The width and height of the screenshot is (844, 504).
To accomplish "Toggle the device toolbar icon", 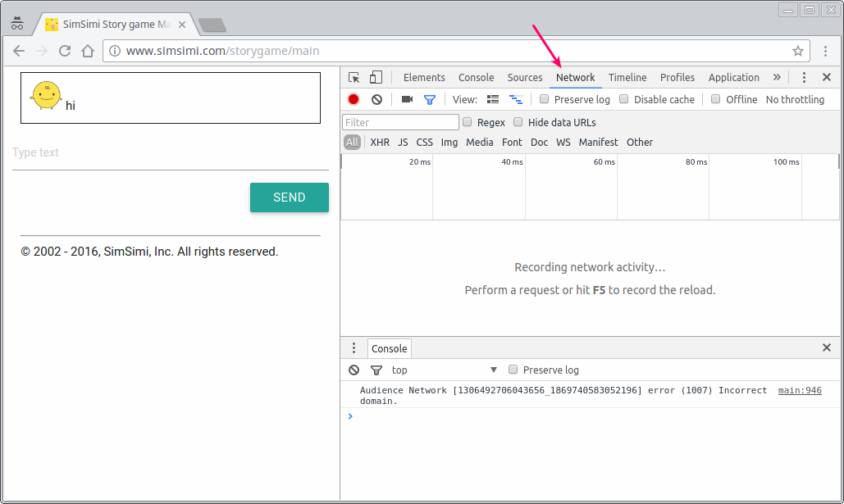I will [376, 78].
